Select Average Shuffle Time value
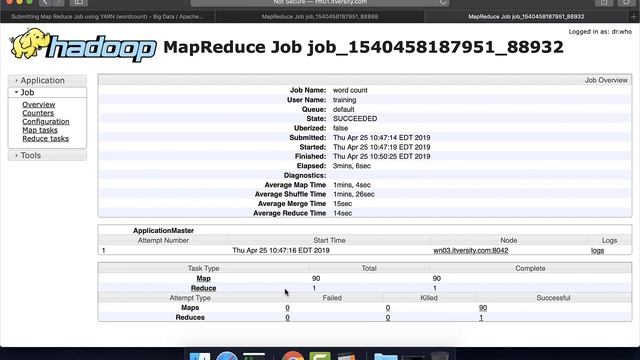 click(x=353, y=194)
